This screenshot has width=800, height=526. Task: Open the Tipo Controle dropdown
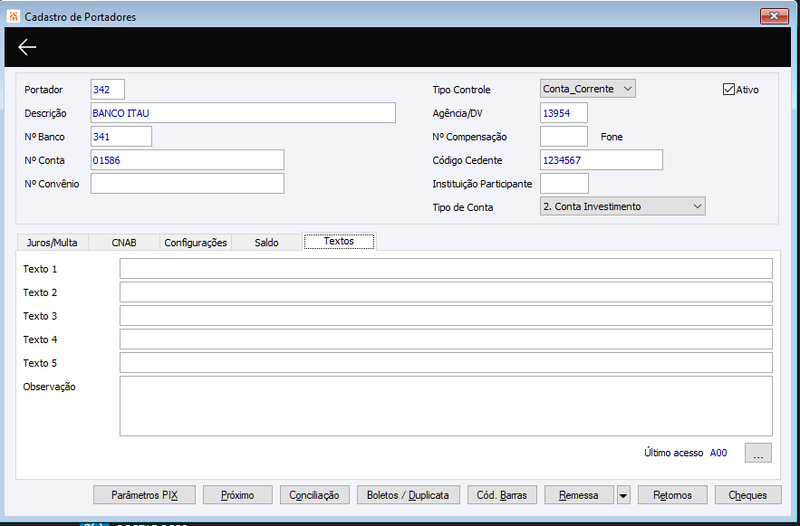pyautogui.click(x=588, y=89)
